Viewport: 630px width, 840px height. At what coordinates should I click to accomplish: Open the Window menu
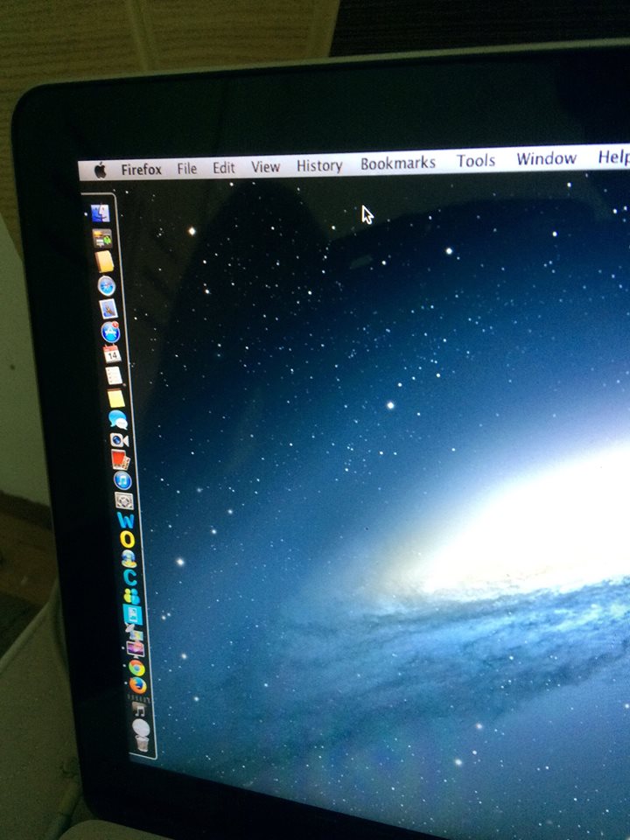point(546,158)
